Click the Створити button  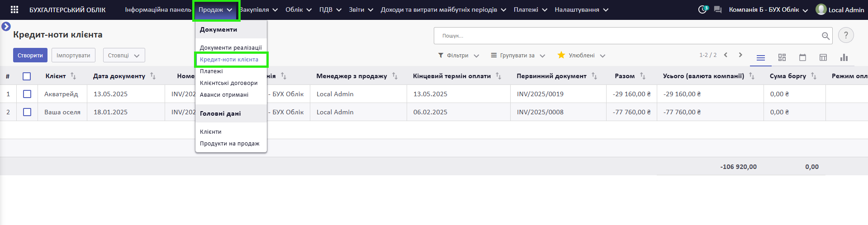pyautogui.click(x=30, y=55)
